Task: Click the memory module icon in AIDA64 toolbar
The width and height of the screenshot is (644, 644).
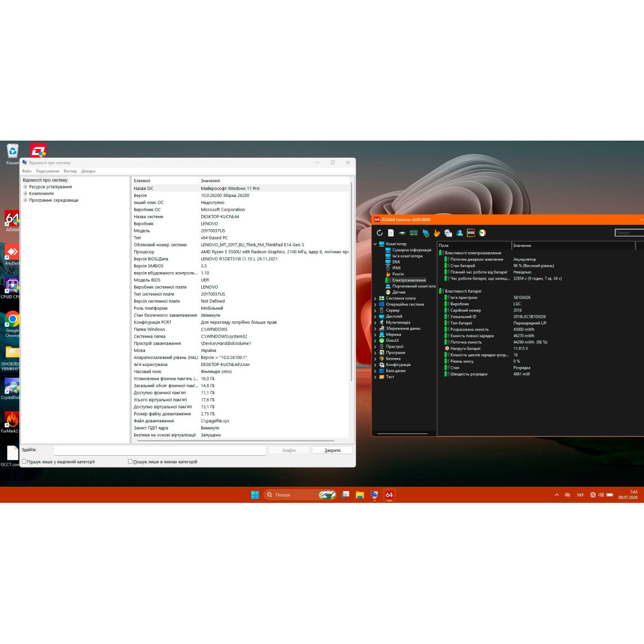Action: click(x=414, y=233)
